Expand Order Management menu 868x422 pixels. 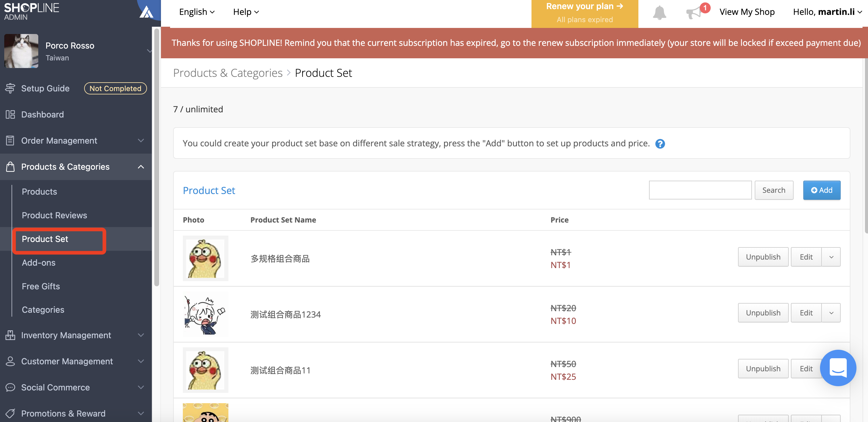pyautogui.click(x=141, y=141)
